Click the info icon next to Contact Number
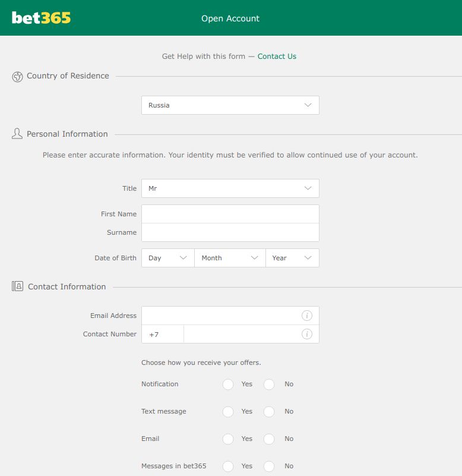 pyautogui.click(x=307, y=334)
